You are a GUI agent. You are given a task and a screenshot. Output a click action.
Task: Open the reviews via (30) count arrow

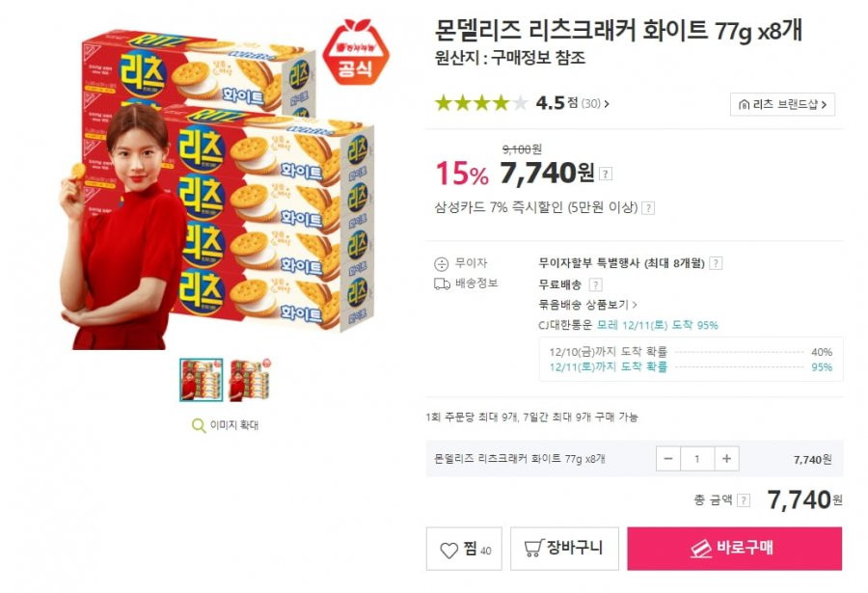click(596, 103)
